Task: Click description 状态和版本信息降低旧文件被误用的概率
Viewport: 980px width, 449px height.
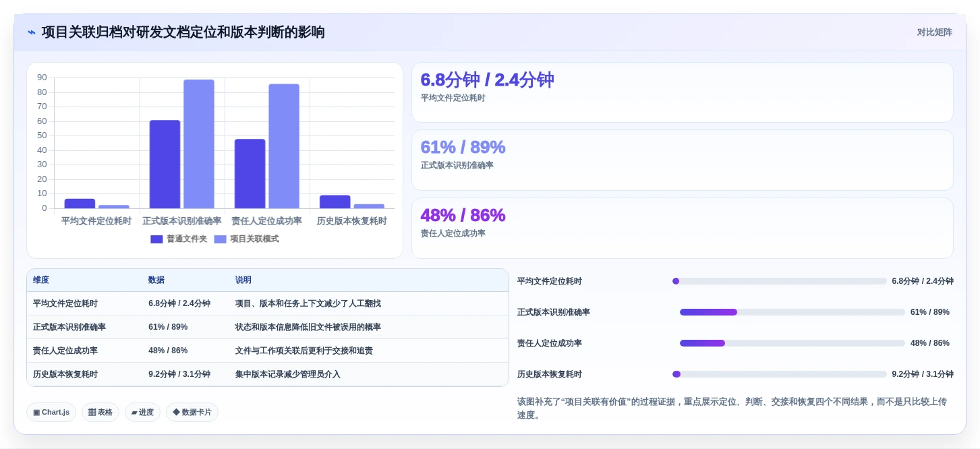Action: 308,327
